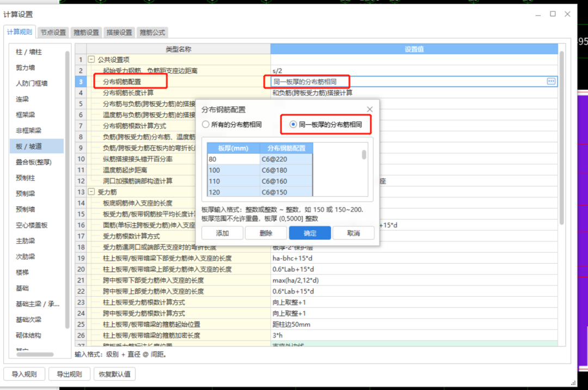Click the ellipsis button in row 3
Image resolution: width=588 pixels, height=390 pixels.
[x=551, y=81]
